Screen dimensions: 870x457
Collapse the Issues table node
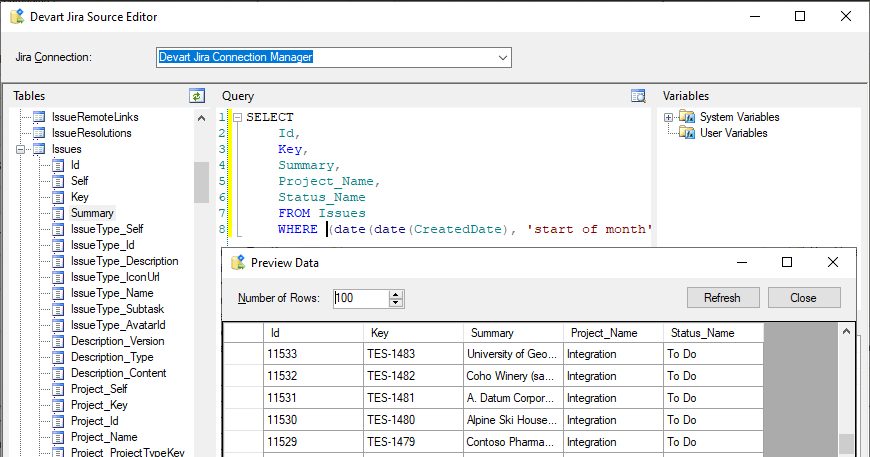[21, 149]
